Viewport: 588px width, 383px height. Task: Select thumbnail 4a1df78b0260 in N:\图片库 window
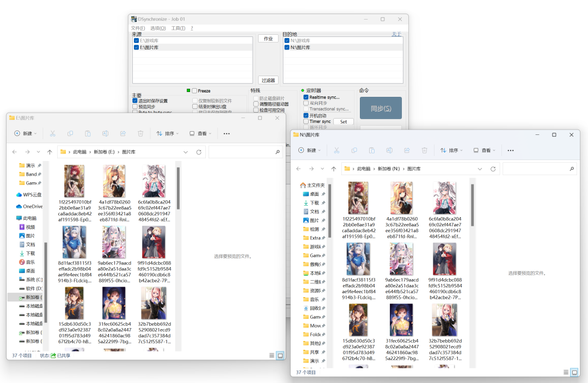pos(402,210)
